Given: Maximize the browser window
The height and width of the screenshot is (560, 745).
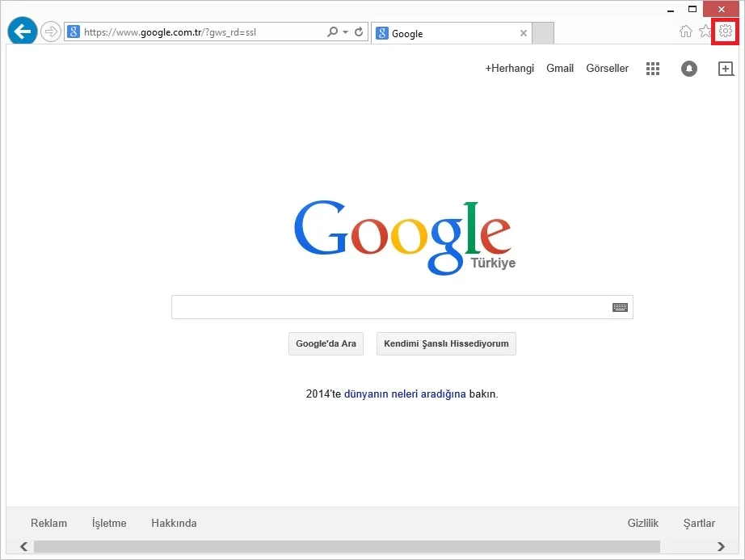Looking at the screenshot, I should pyautogui.click(x=692, y=9).
